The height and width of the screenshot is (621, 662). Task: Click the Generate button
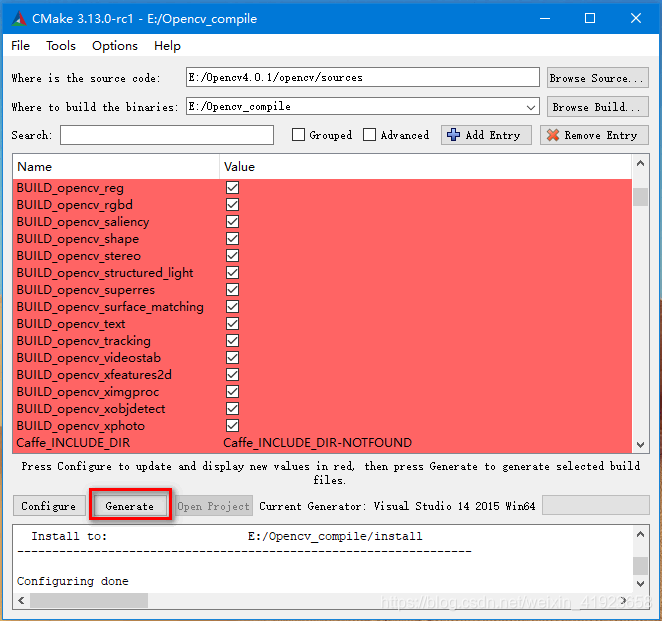[130, 506]
